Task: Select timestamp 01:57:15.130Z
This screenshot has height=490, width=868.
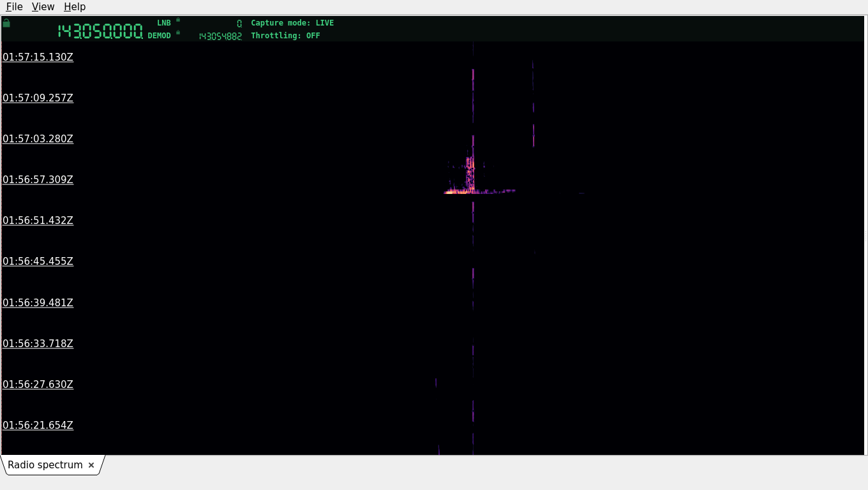Action: pos(38,57)
